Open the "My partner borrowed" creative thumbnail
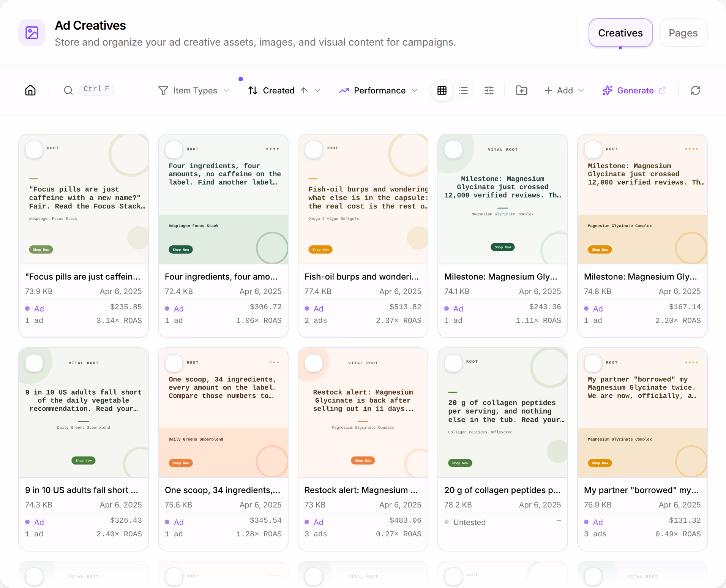This screenshot has width=726, height=588. click(642, 413)
